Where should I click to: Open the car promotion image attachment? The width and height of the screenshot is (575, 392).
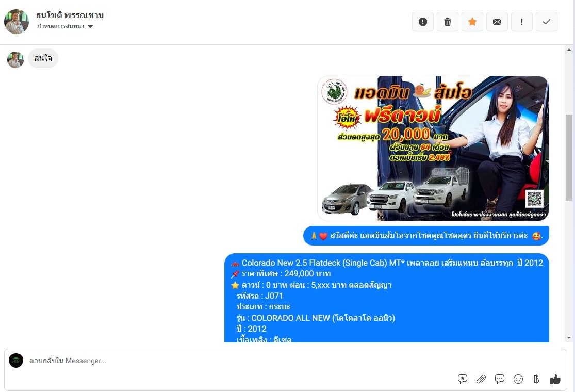click(433, 149)
